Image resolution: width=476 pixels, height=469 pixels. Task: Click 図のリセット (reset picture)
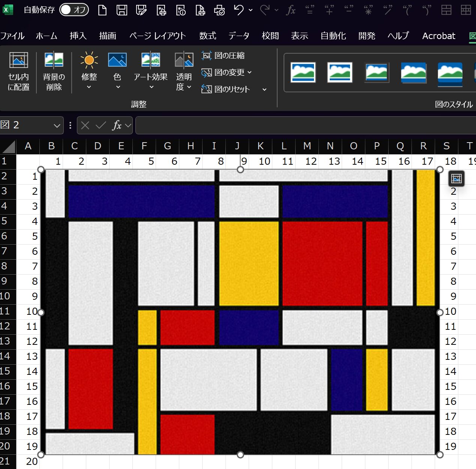226,89
